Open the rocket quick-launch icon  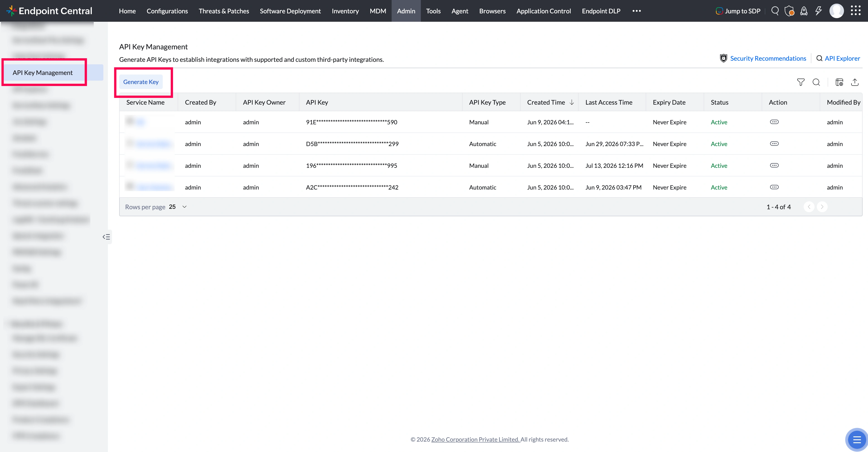pos(804,11)
